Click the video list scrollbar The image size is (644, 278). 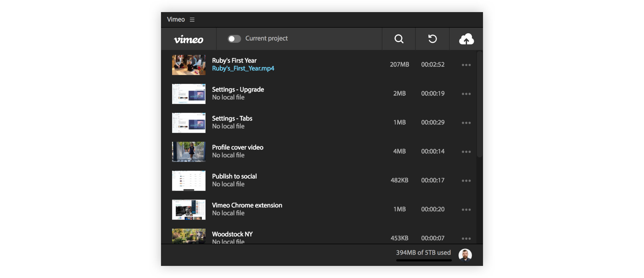coord(479,104)
